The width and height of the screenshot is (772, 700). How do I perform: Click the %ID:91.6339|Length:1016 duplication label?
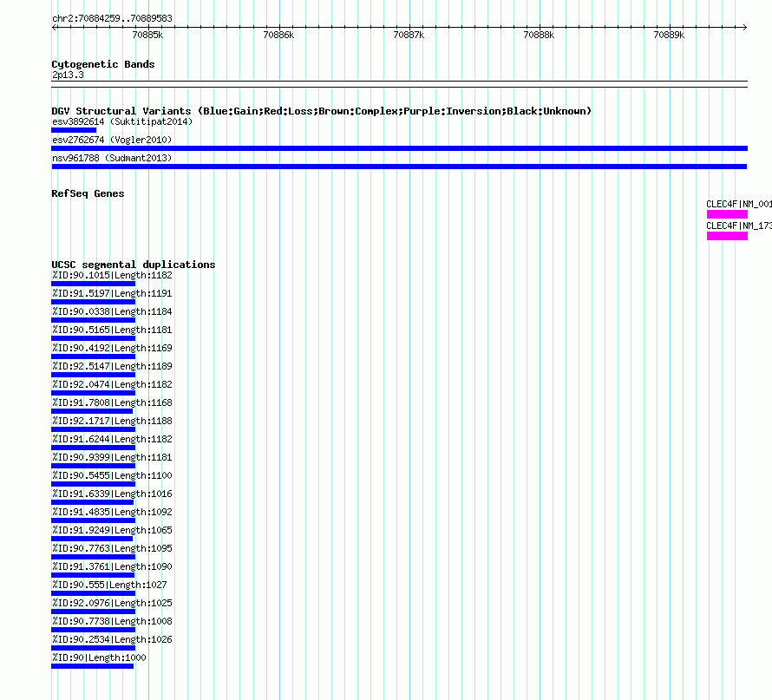pyautogui.click(x=112, y=494)
